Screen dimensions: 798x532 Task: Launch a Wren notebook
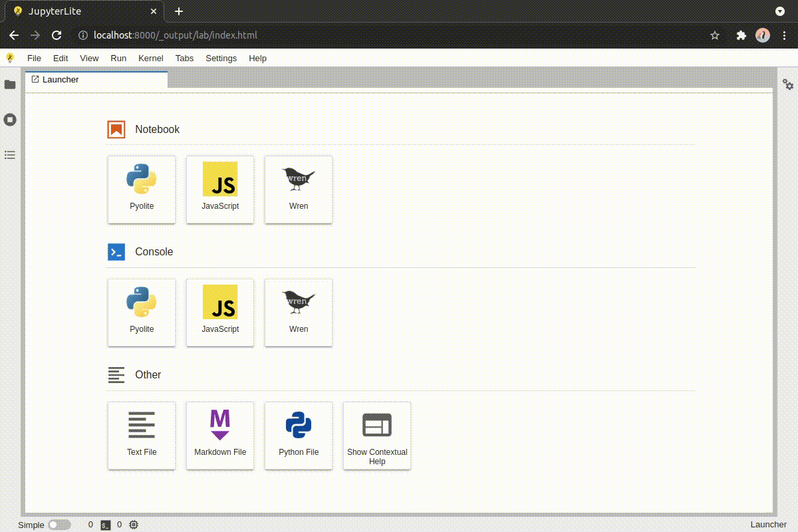(x=299, y=190)
